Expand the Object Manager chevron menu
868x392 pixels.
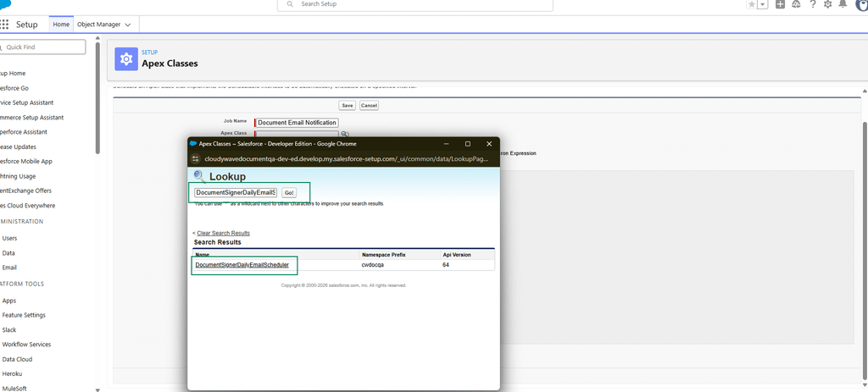128,25
